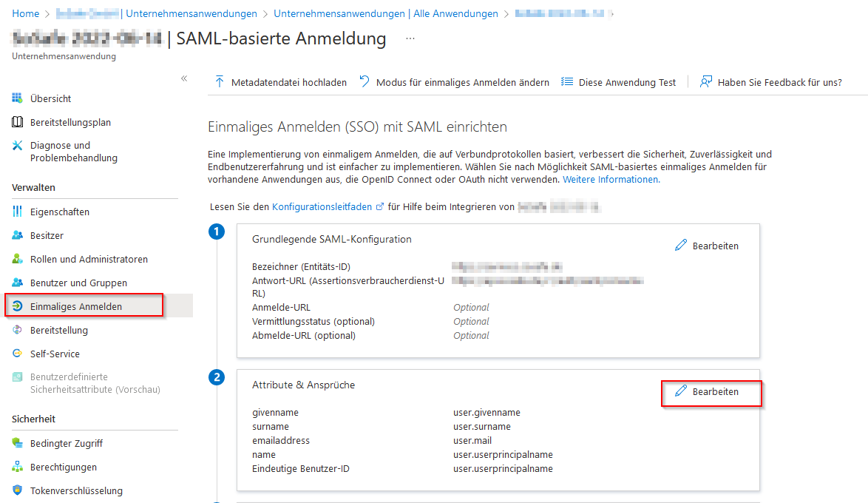Open the Konfigurationsleitfaden link

tap(322, 207)
